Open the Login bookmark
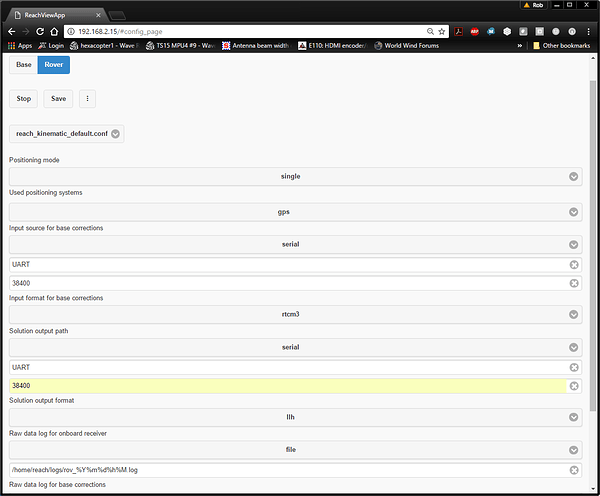Screen dimensions: 600x496 tap(51, 46)
